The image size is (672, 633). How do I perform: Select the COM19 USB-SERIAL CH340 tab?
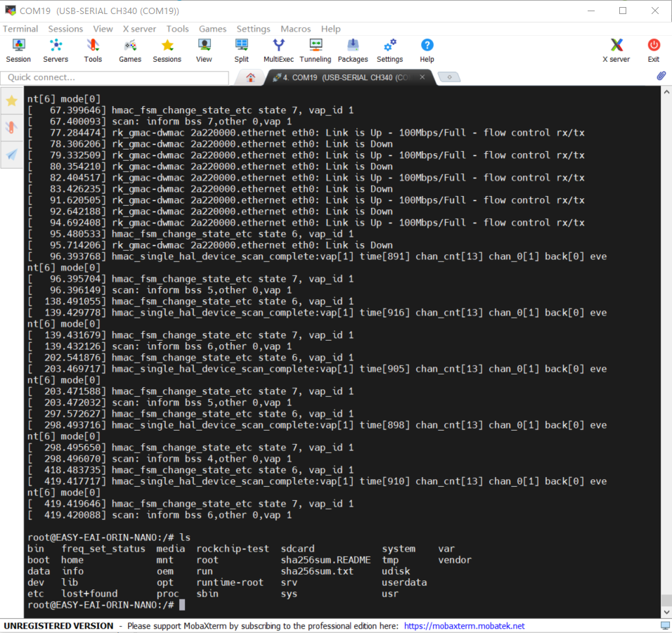346,77
